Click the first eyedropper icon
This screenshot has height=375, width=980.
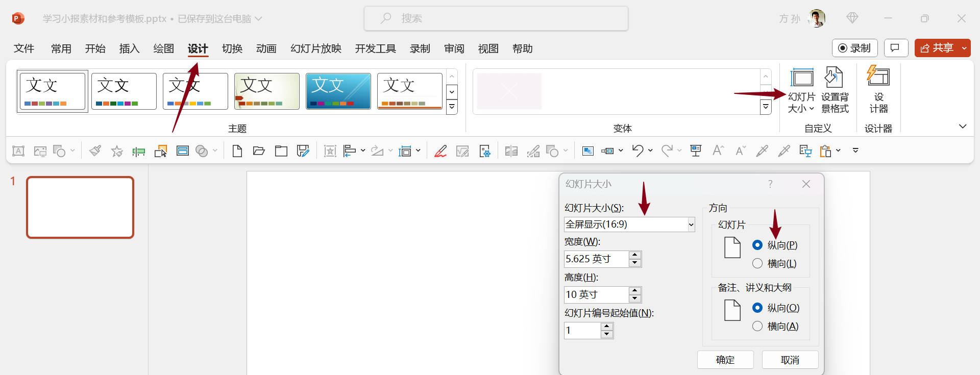point(762,151)
